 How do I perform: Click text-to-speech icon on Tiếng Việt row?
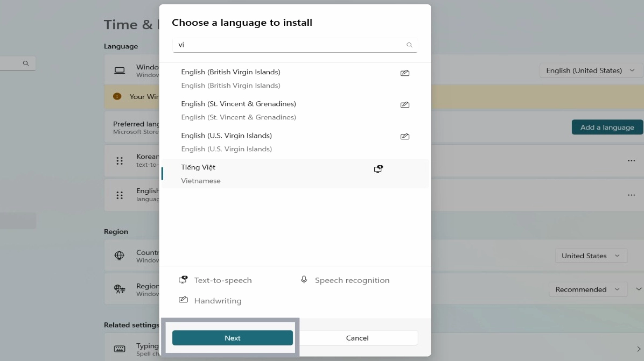coord(379,169)
